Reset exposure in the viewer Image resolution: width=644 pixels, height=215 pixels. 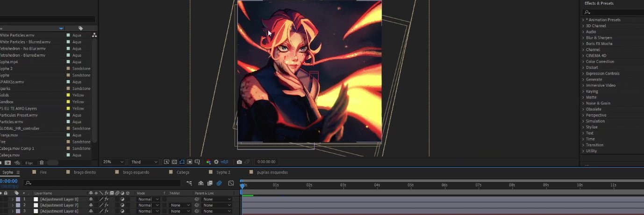pos(216,162)
